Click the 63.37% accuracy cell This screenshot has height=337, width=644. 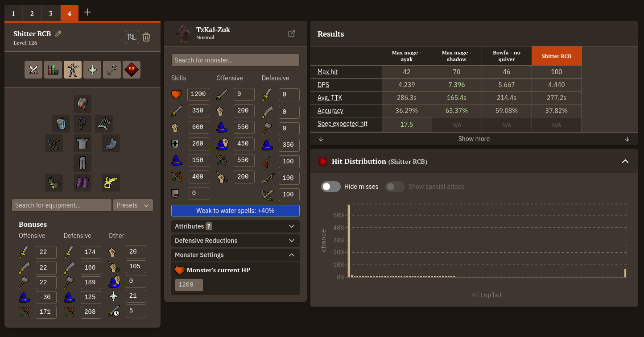pos(457,111)
